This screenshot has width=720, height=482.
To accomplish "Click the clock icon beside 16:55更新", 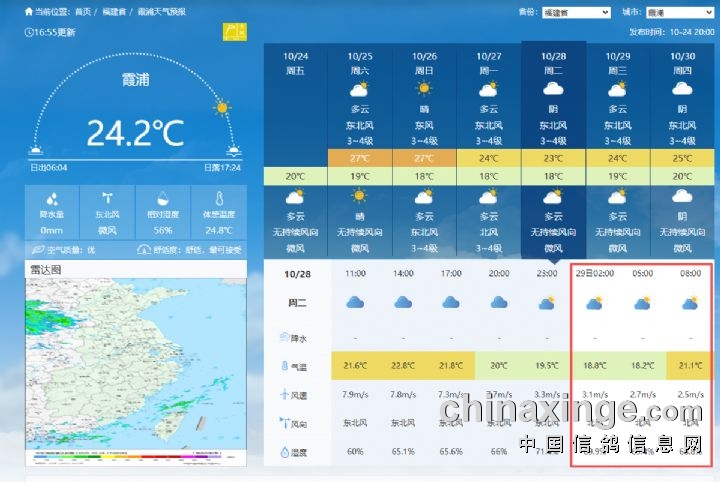I will [28, 33].
